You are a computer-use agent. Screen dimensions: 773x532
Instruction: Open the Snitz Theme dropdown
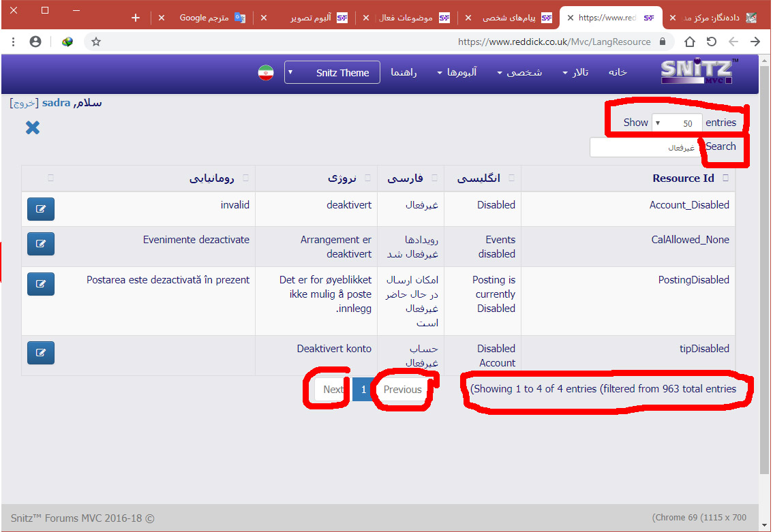tap(332, 73)
